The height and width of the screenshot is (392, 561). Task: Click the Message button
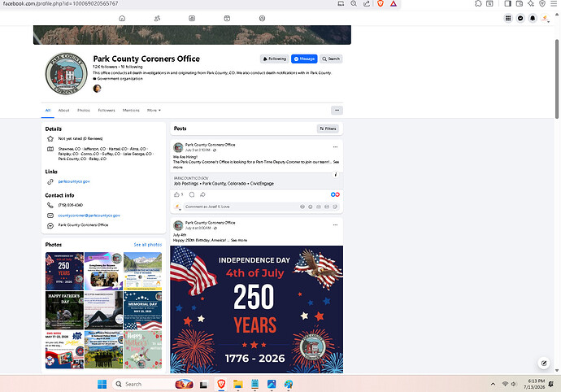(x=304, y=59)
